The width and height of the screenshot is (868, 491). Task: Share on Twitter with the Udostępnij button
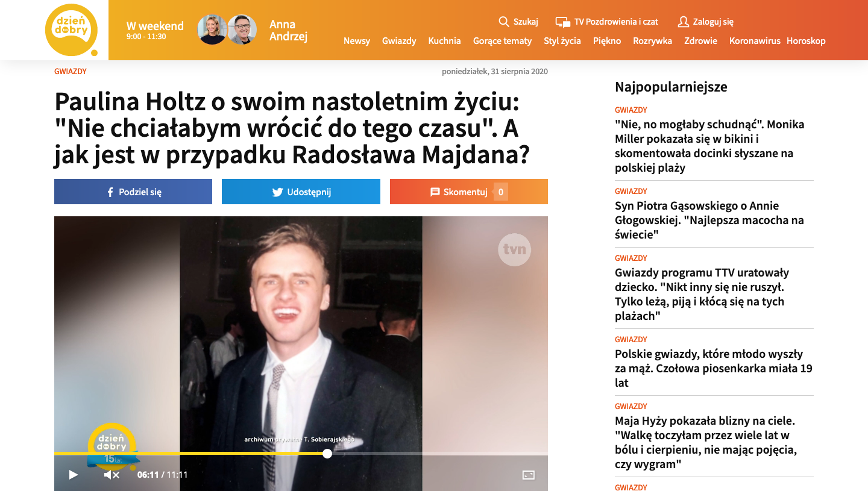pos(301,192)
